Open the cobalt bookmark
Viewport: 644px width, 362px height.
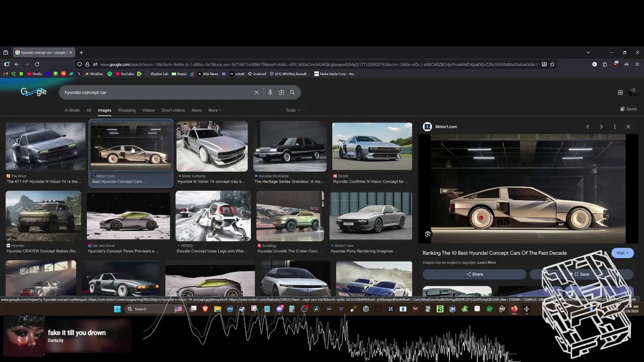(x=237, y=74)
